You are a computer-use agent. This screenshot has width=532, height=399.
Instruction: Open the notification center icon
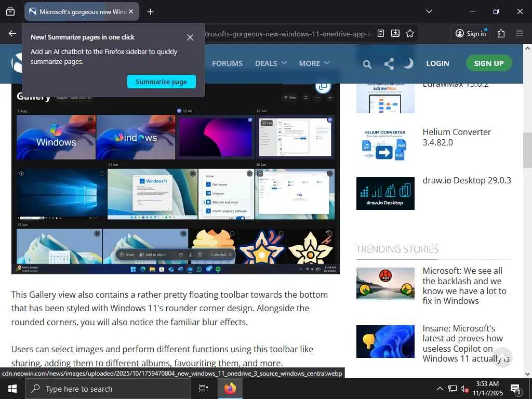click(516, 389)
